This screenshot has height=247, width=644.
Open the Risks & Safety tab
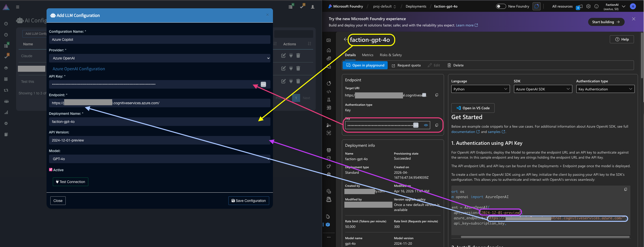[x=391, y=55]
